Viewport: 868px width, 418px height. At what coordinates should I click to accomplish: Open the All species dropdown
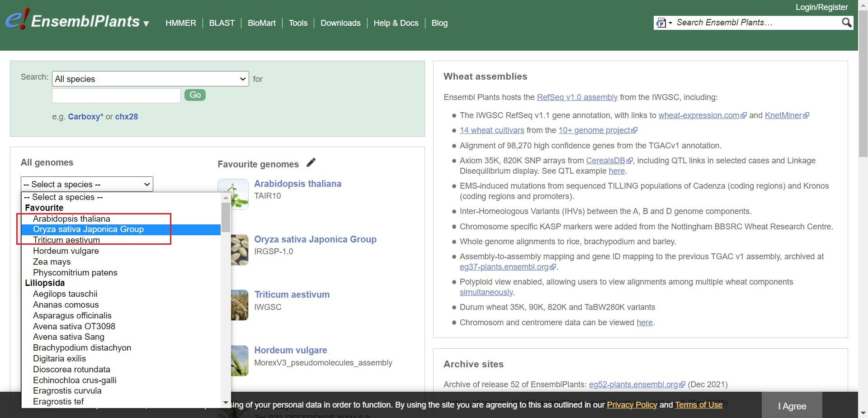coord(150,79)
